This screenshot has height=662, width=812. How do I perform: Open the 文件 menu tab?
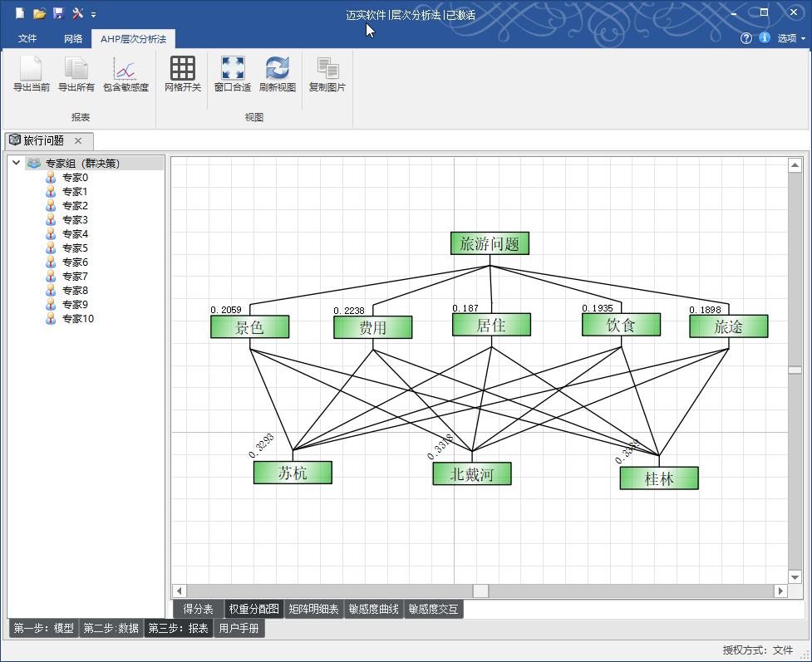tap(27, 38)
